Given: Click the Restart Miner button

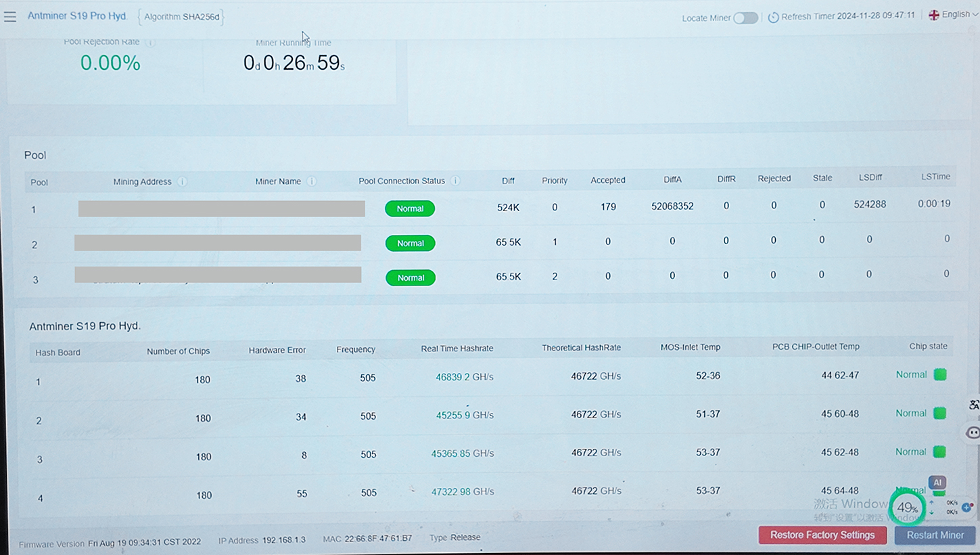Looking at the screenshot, I should click(x=935, y=535).
